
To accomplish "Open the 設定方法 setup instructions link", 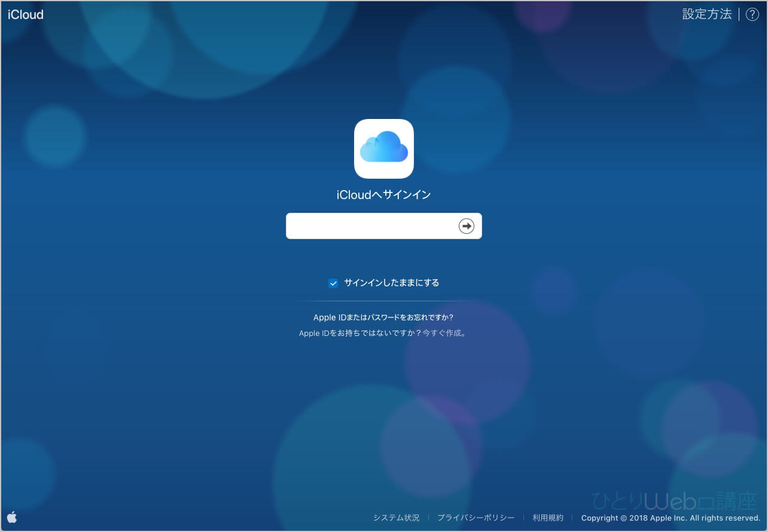I will click(707, 14).
